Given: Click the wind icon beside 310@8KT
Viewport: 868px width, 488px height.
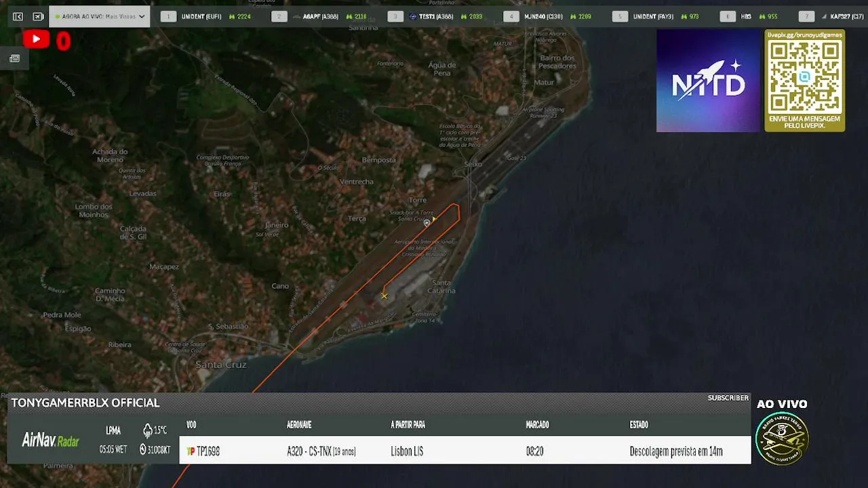Looking at the screenshot, I should tap(143, 449).
